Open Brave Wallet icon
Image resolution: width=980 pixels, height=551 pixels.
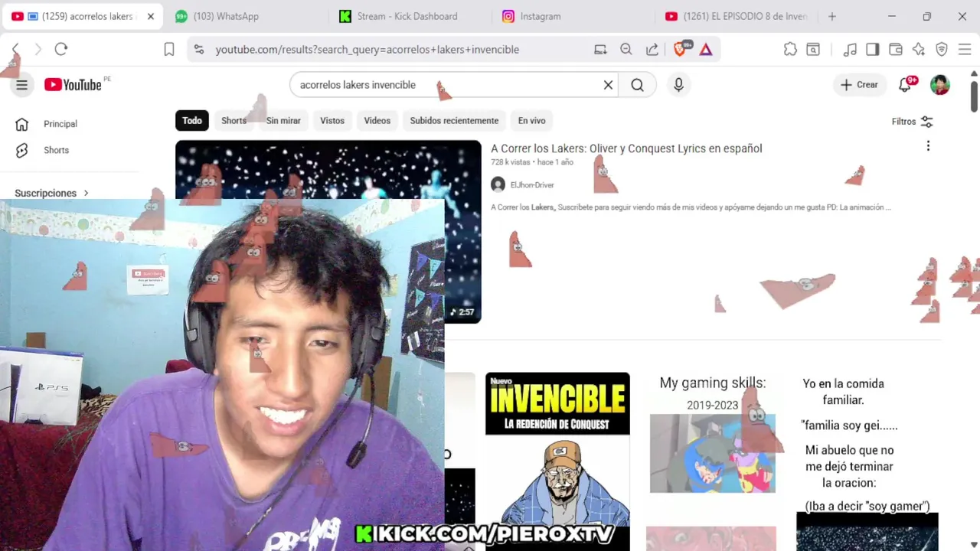(895, 50)
